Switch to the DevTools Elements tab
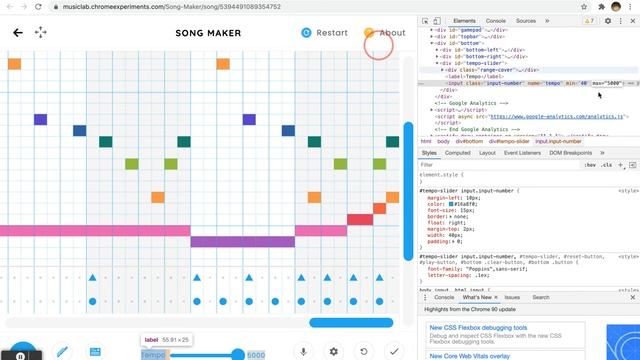The image size is (640, 360). click(x=464, y=21)
